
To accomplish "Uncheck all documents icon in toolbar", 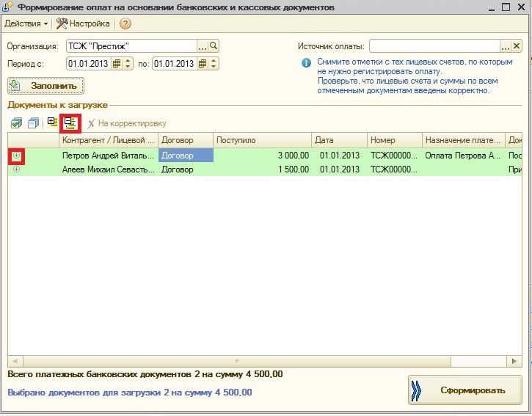I will pos(33,123).
